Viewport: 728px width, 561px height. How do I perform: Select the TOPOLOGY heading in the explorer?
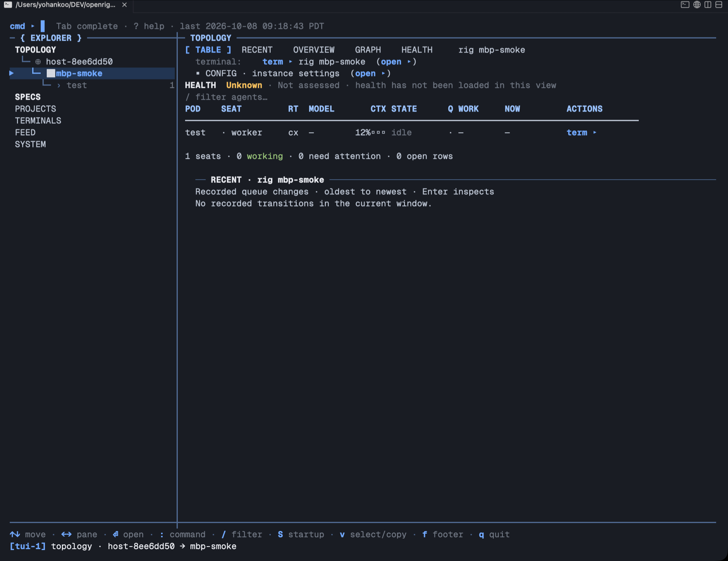tap(36, 50)
